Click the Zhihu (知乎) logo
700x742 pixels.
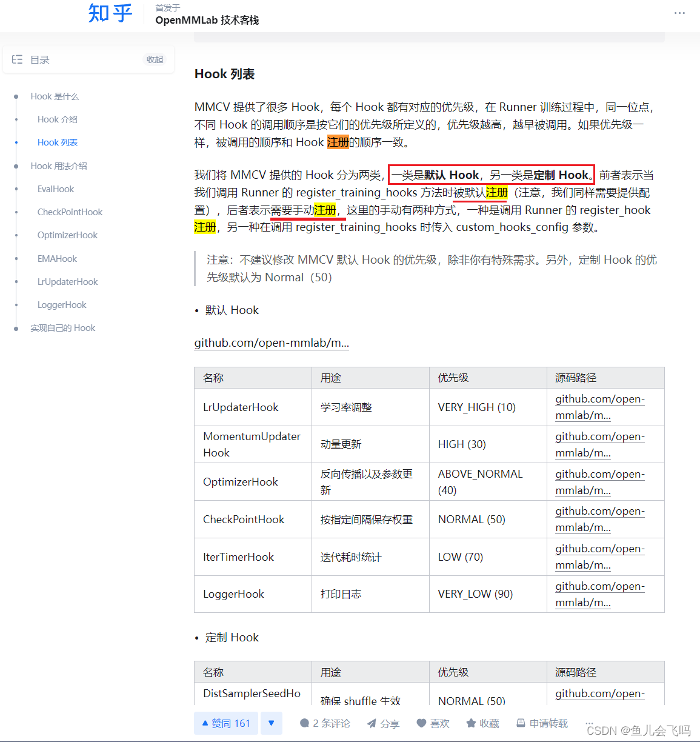click(110, 13)
